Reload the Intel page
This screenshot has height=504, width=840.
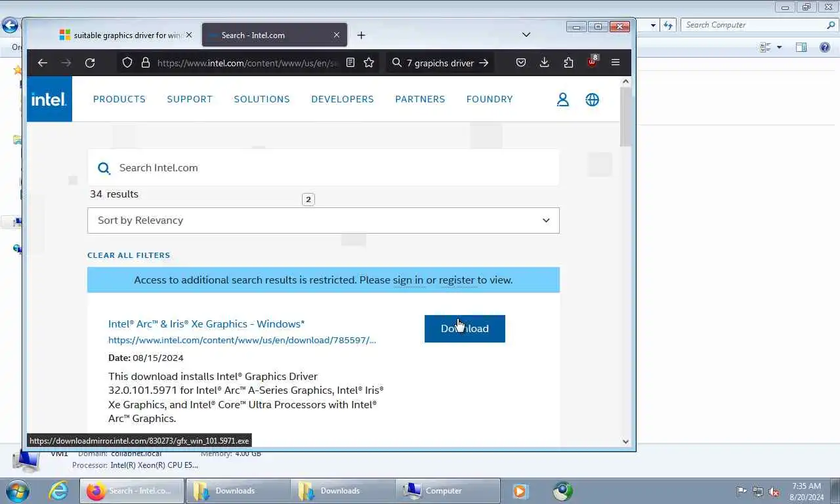[x=90, y=63]
